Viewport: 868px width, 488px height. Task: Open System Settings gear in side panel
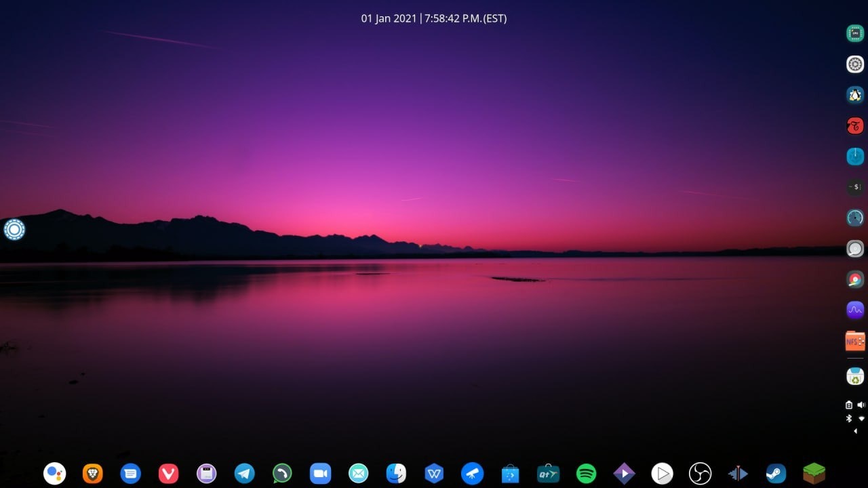click(x=855, y=64)
